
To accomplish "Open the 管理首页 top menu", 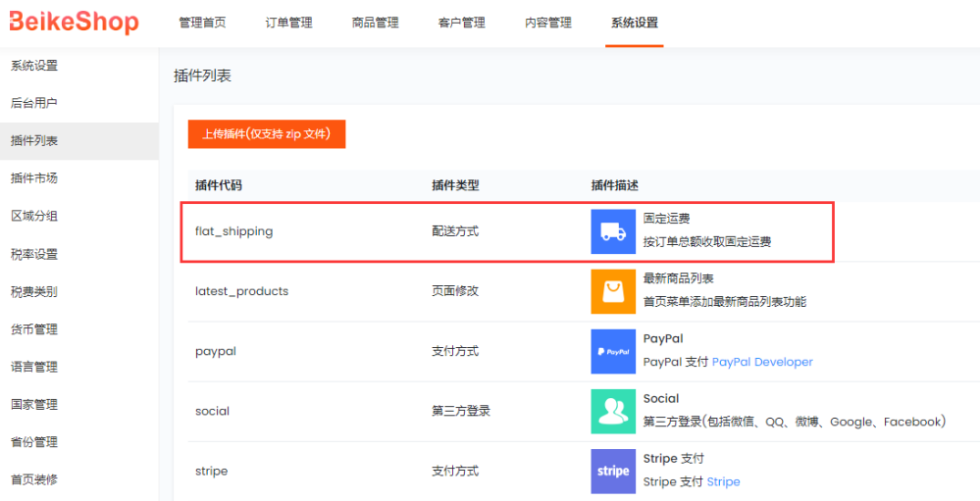I will click(x=202, y=24).
